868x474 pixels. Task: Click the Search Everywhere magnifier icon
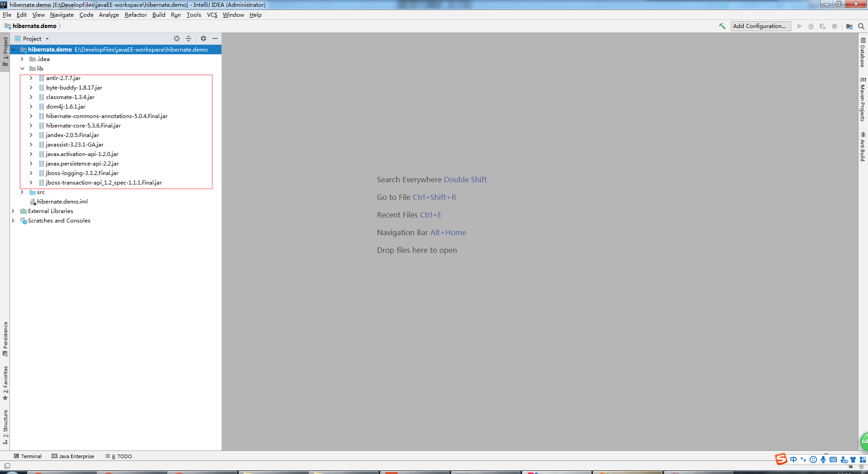861,26
